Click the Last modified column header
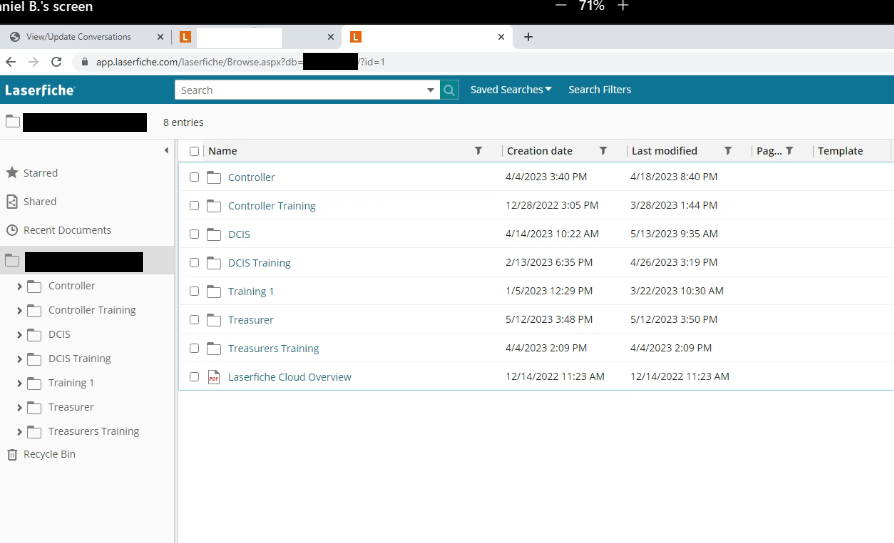Viewport: 894px width, 543px height. tap(664, 151)
